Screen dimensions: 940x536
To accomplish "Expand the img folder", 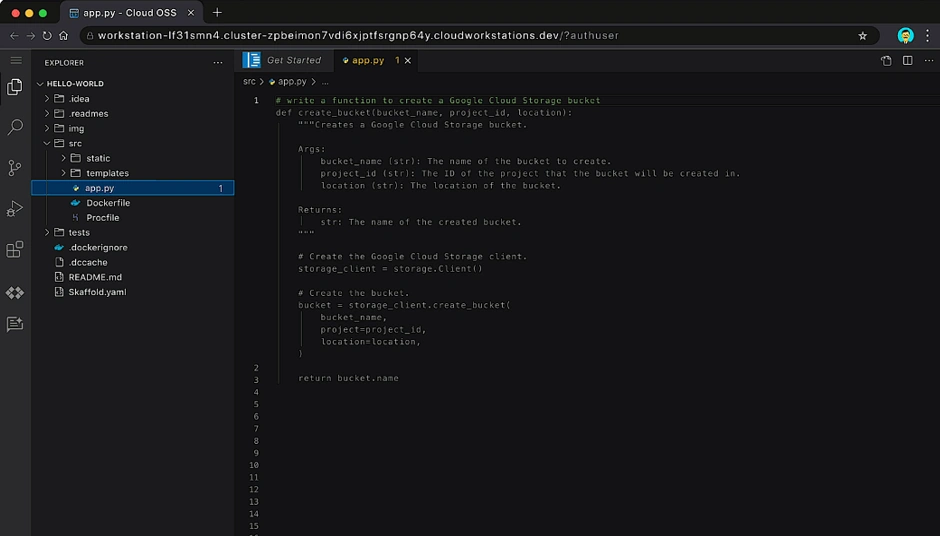I will pyautogui.click(x=47, y=129).
